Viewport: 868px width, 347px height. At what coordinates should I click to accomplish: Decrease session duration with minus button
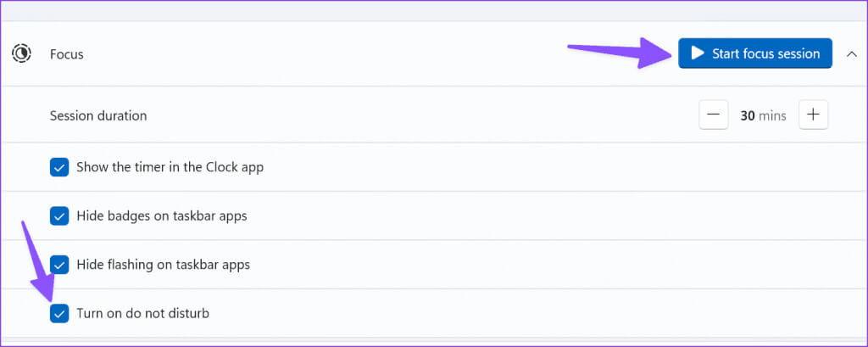coord(714,115)
